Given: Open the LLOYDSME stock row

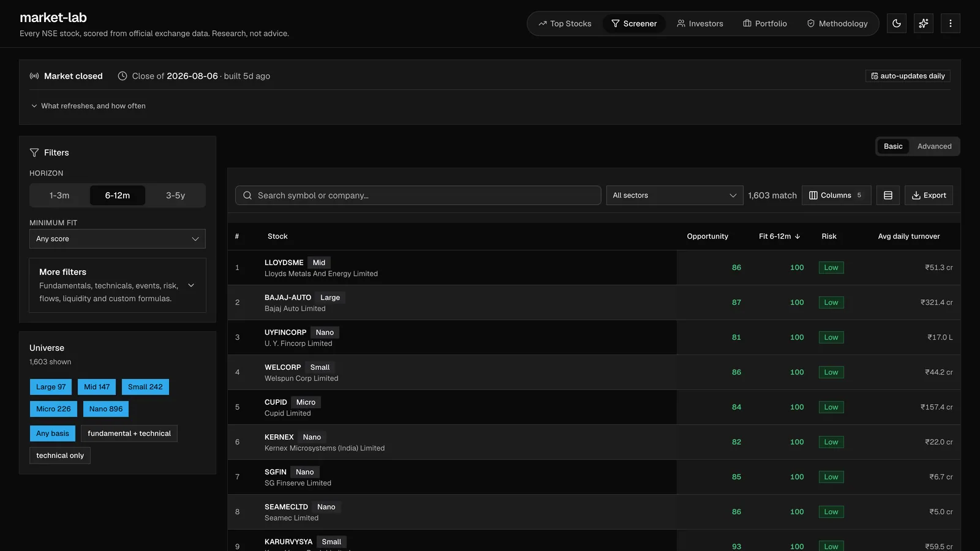Looking at the screenshot, I should (594, 268).
